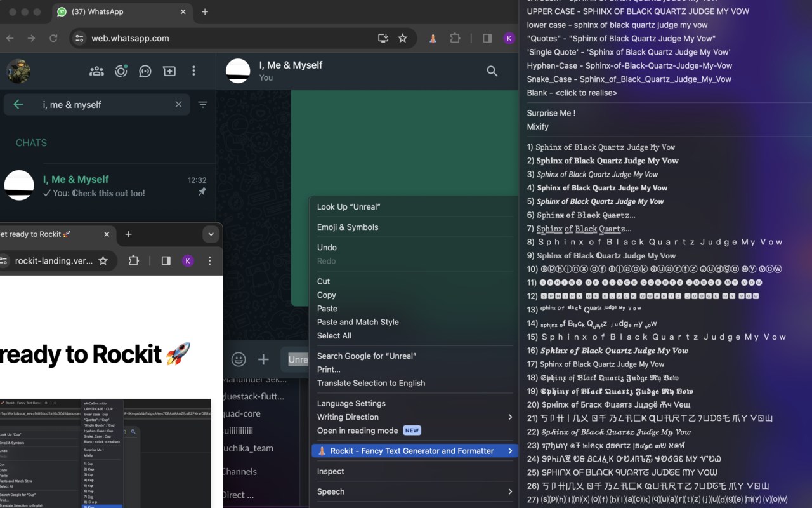View site information for web.whatsapp.com
Viewport: 812px width, 508px height.
(x=79, y=38)
